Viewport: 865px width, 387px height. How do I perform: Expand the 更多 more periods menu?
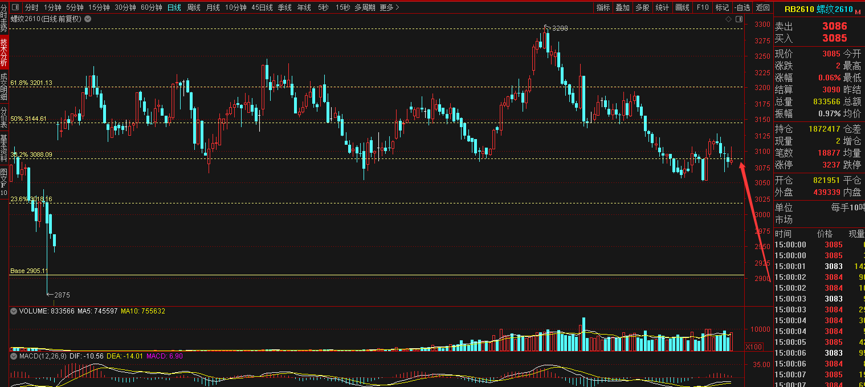coord(389,8)
